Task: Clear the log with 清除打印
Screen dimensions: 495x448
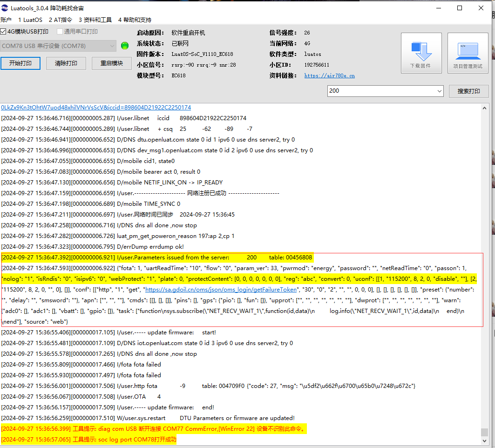Action: pyautogui.click(x=65, y=63)
